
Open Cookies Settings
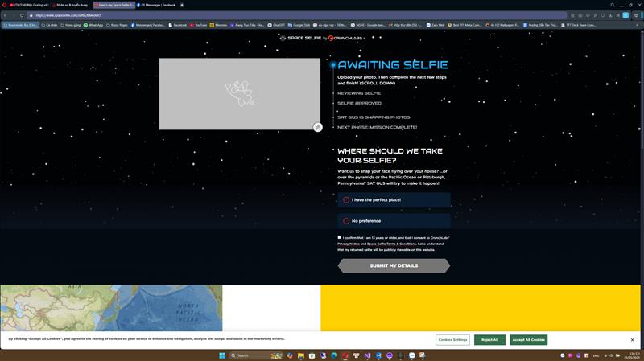coord(452,340)
